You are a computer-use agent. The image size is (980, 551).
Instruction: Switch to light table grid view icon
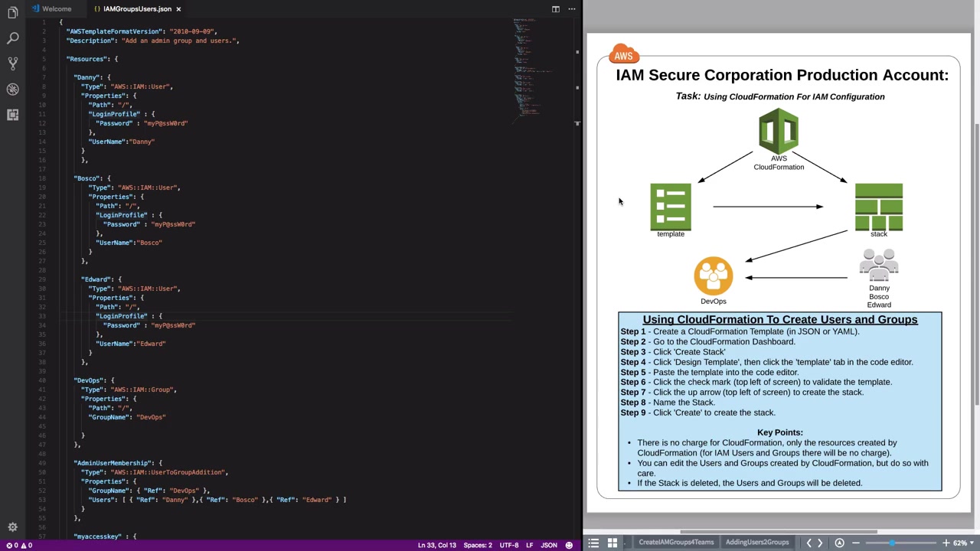[x=612, y=543]
